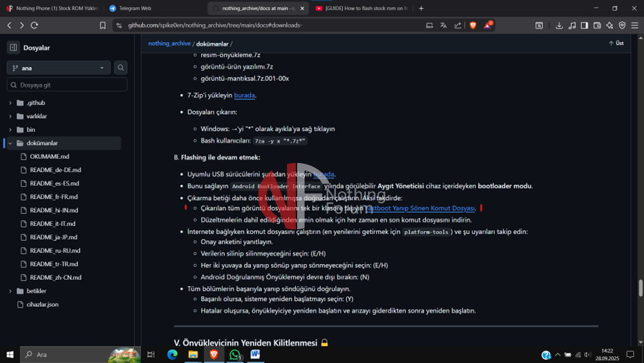This screenshot has height=363, width=644.
Task: Expand the .github folder in file tree
Action: coord(10,103)
